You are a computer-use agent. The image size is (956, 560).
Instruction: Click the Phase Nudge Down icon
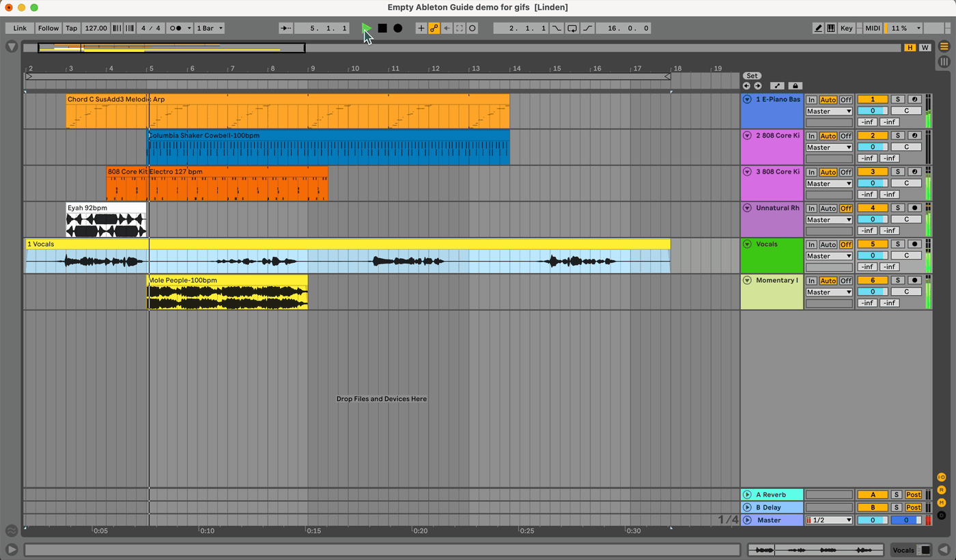pos(117,28)
